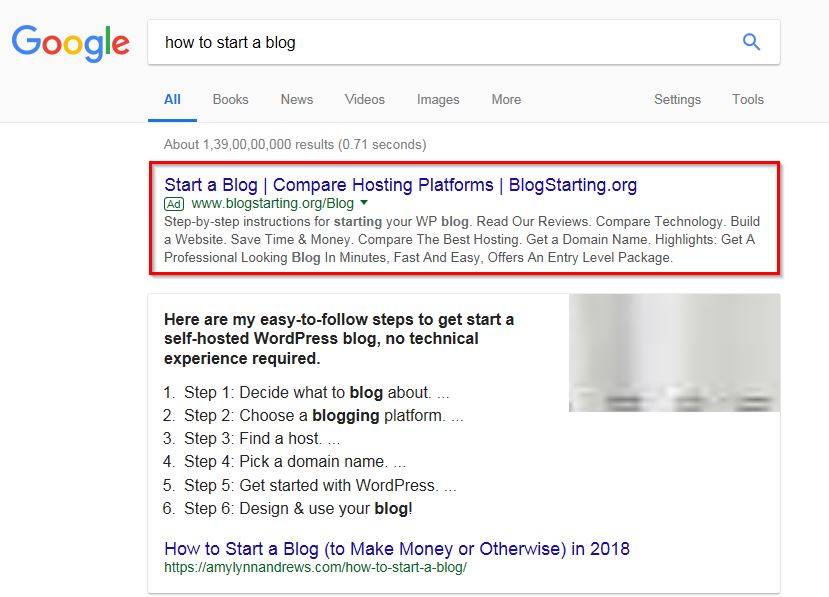The width and height of the screenshot is (829, 597).
Task: Open the blurred featured snippet thumbnail image
Action: (x=674, y=353)
